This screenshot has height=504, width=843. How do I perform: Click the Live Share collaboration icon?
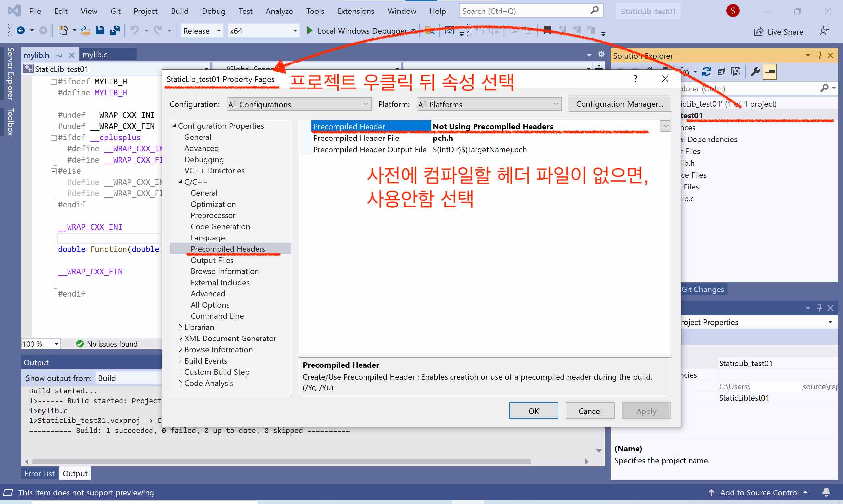coord(758,31)
